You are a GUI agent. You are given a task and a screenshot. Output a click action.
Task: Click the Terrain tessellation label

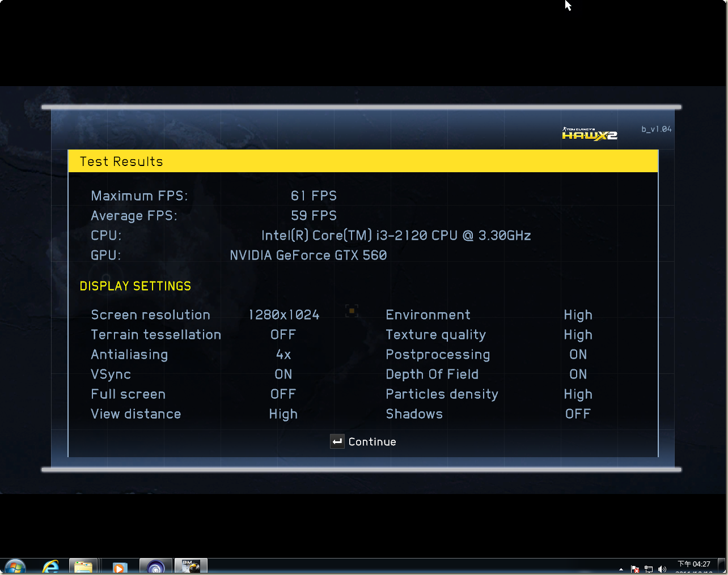[x=156, y=335]
